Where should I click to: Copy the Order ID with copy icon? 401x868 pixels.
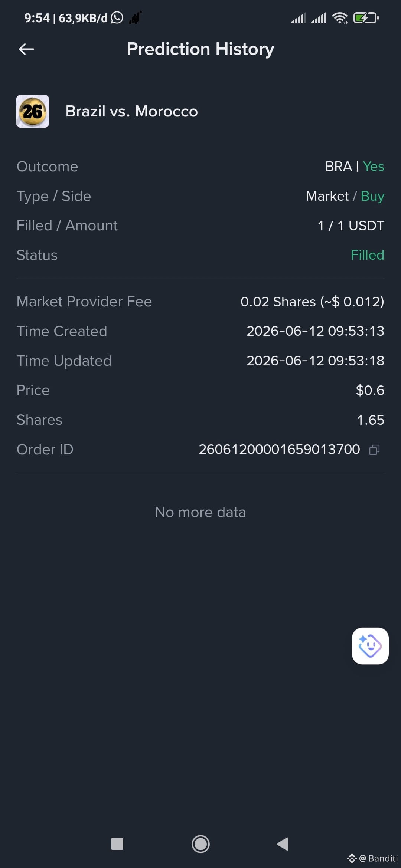[x=374, y=450]
